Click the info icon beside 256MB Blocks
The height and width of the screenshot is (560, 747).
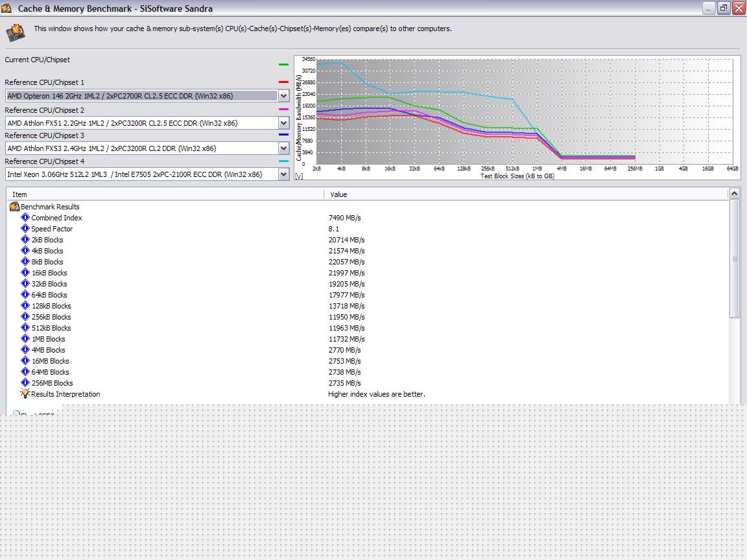click(x=25, y=383)
